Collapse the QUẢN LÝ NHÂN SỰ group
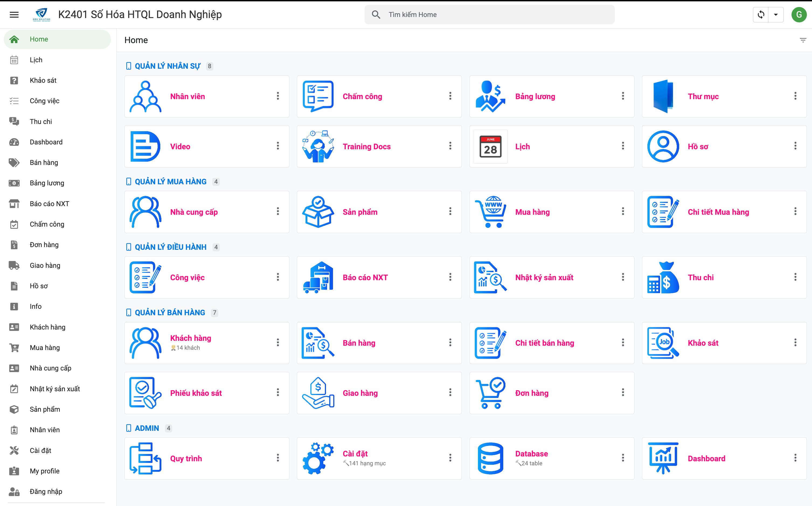This screenshot has height=506, width=812. tap(167, 66)
